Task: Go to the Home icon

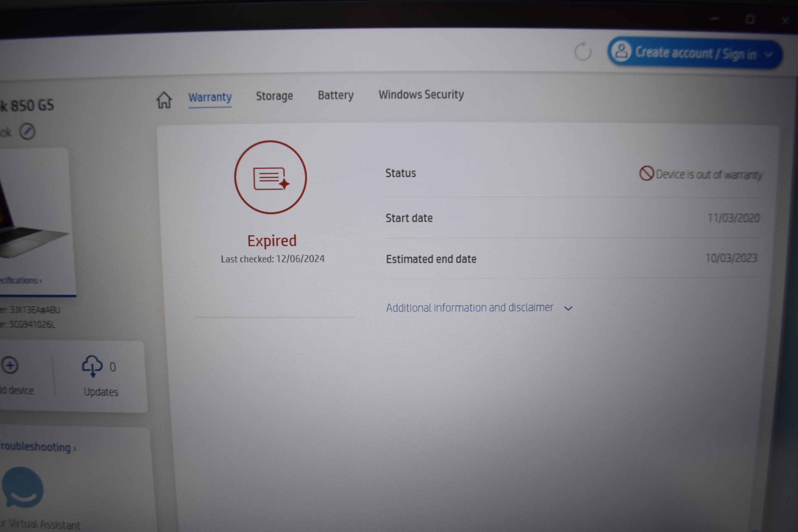Action: (164, 99)
